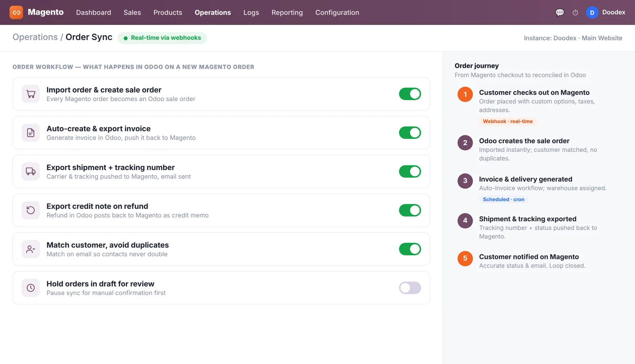The image size is (635, 364).
Task: Switch off Export credit note on refund
Action: [410, 211]
